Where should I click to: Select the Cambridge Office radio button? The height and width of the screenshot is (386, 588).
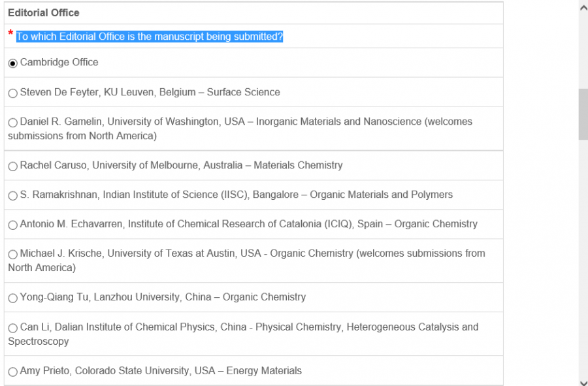point(12,63)
